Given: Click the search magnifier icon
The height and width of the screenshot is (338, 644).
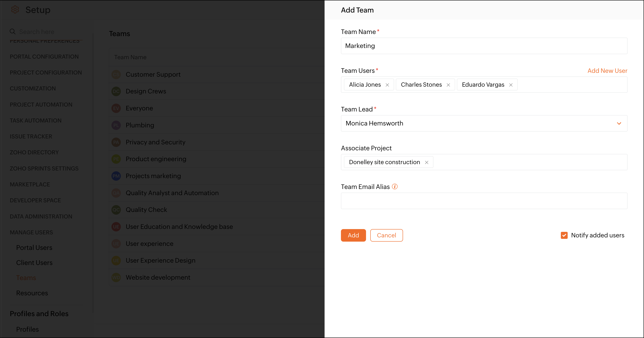Looking at the screenshot, I should (13, 32).
